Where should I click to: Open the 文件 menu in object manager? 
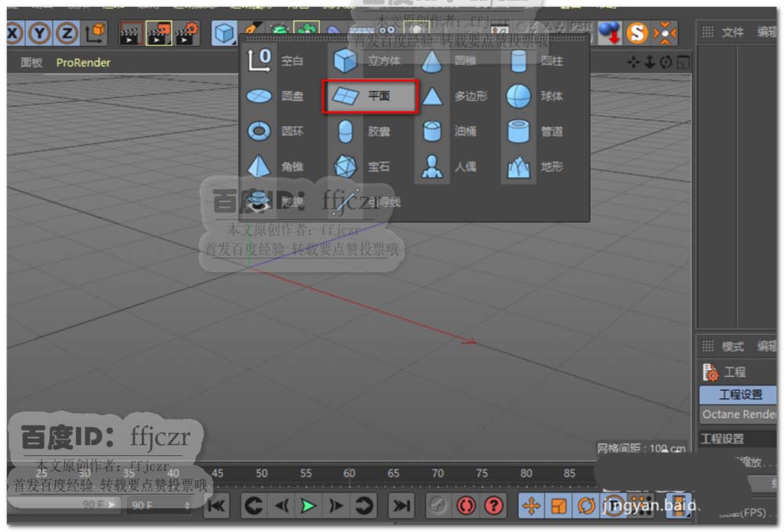(x=732, y=32)
